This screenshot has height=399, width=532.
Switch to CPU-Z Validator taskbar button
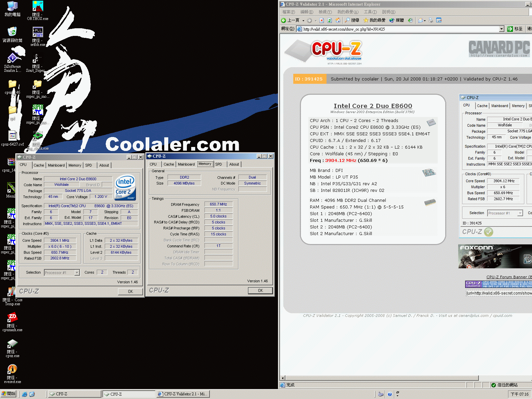[x=183, y=394]
